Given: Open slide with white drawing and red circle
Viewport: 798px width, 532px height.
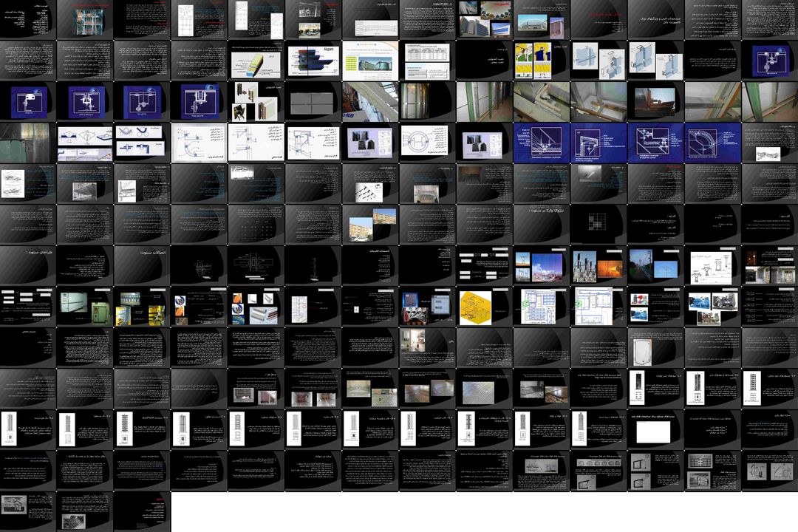Looking at the screenshot, I should click(x=313, y=307).
